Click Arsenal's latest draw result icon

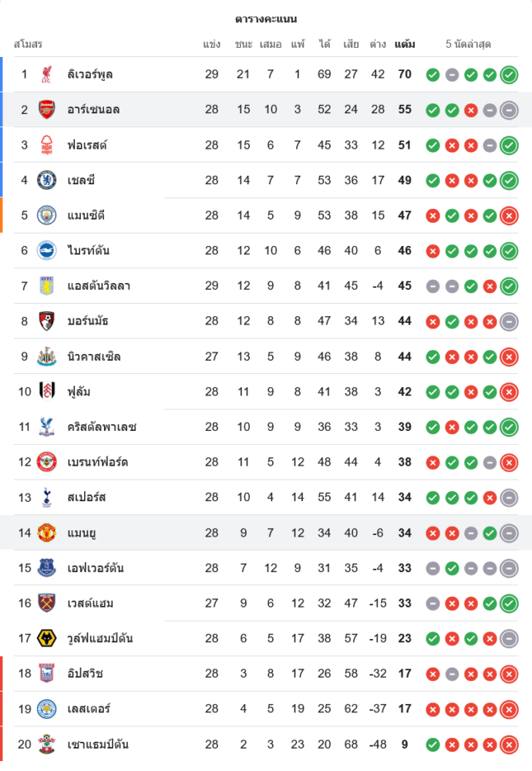(x=509, y=110)
